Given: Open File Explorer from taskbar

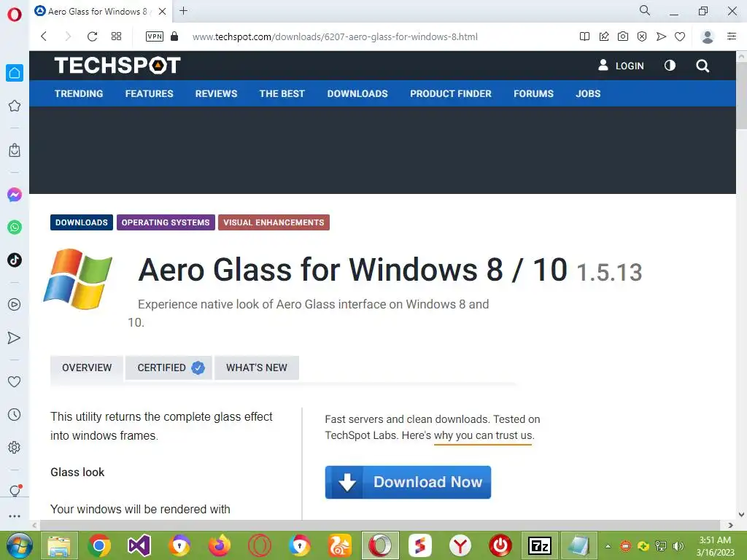Looking at the screenshot, I should point(59,545).
